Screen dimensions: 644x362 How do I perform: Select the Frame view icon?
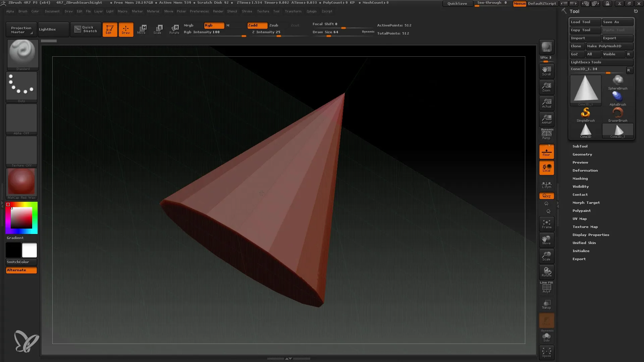point(547,224)
